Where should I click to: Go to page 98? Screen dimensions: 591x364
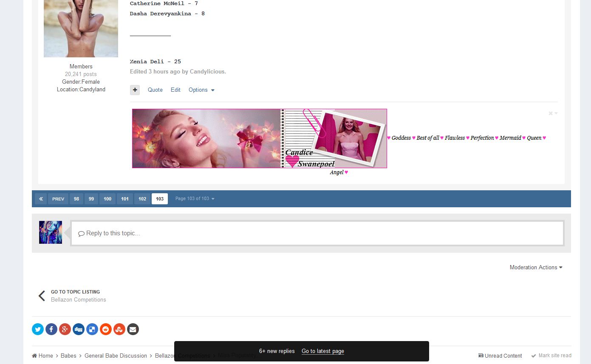76,199
